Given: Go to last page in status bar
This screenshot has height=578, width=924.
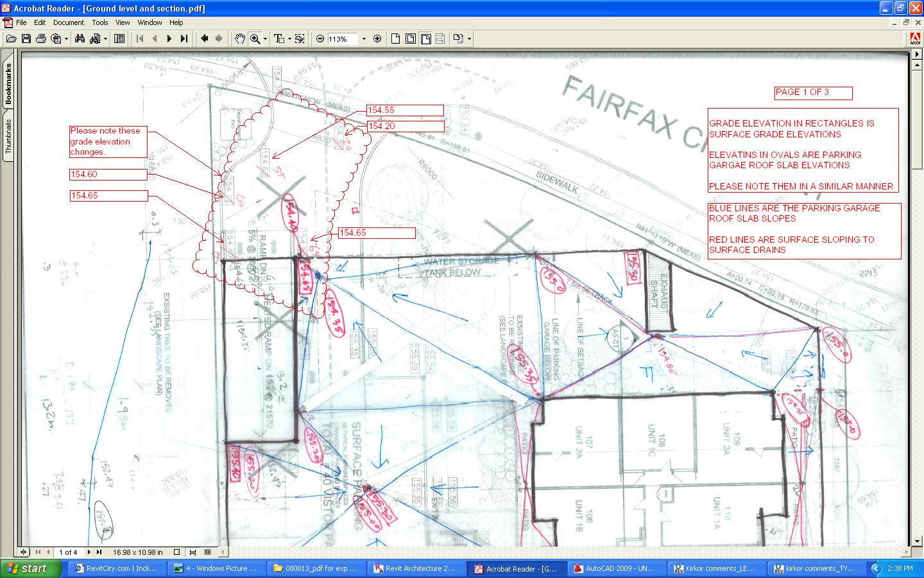Looking at the screenshot, I should pyautogui.click(x=99, y=552).
